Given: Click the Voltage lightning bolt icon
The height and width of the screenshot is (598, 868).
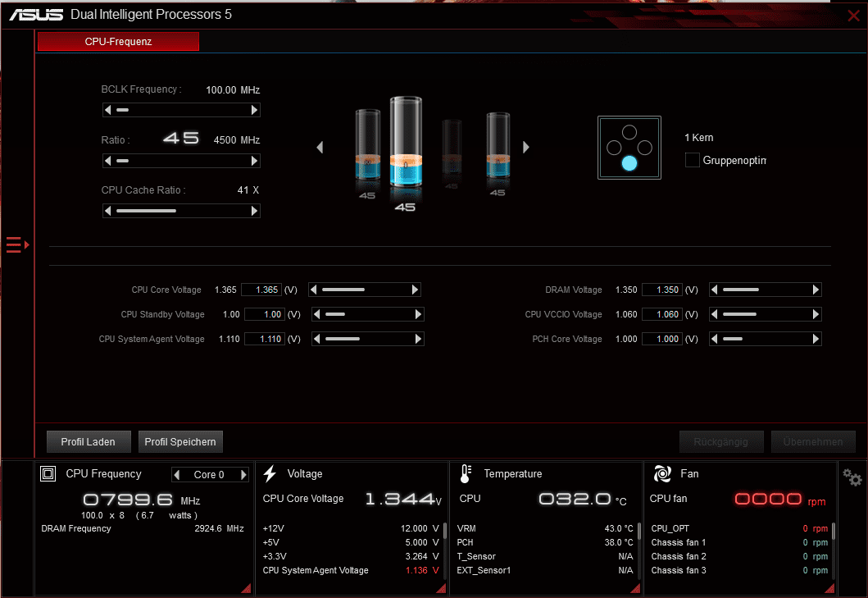Looking at the screenshot, I should click(270, 474).
